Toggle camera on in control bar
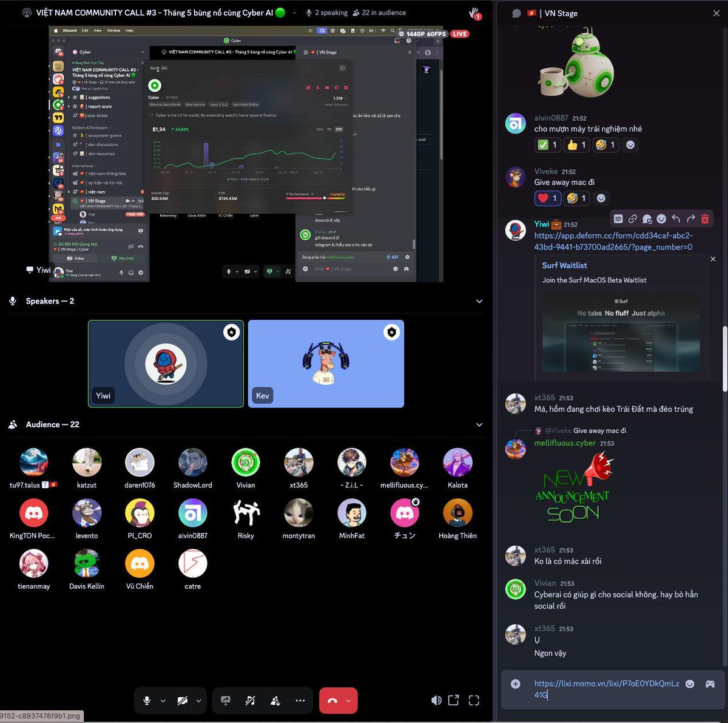 pyautogui.click(x=182, y=701)
